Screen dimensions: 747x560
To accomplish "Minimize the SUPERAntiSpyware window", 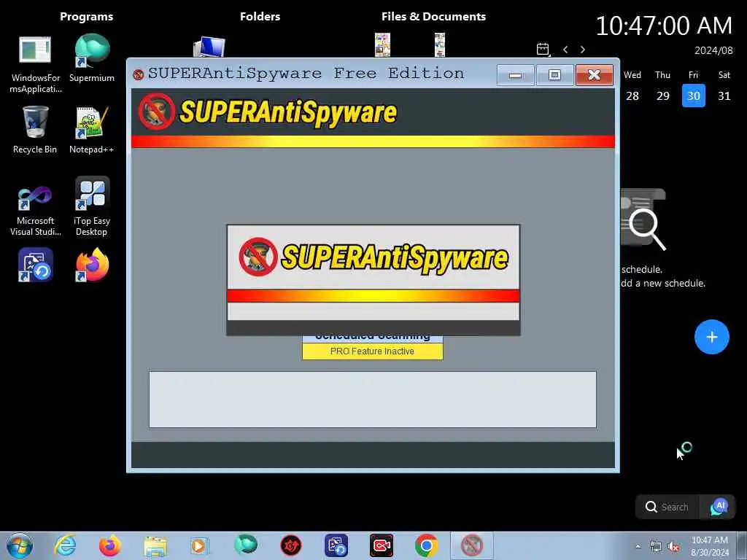I will [516, 75].
